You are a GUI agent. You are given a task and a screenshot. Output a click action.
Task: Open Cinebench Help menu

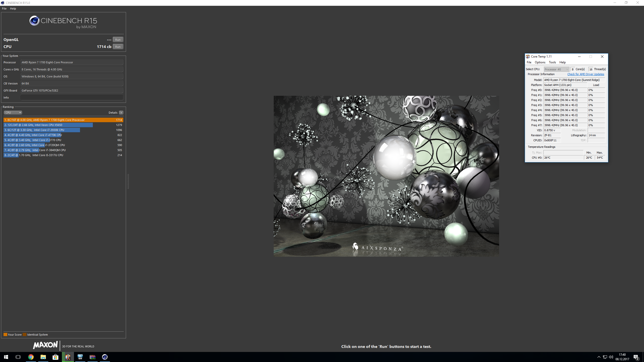tap(13, 9)
